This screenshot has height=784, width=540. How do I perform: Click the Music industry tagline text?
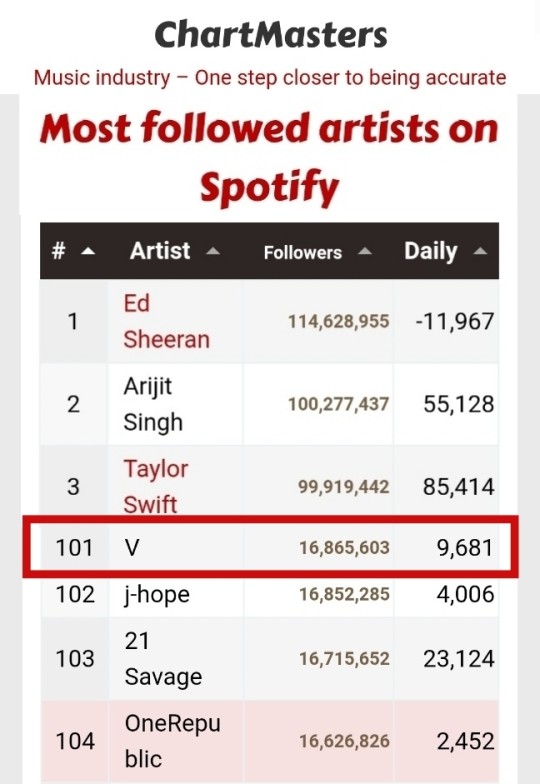tap(270, 78)
